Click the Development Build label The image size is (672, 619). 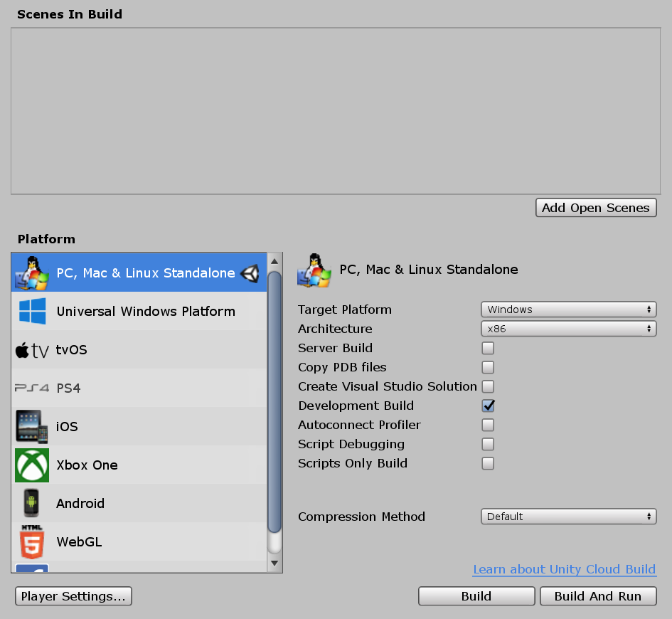click(356, 406)
